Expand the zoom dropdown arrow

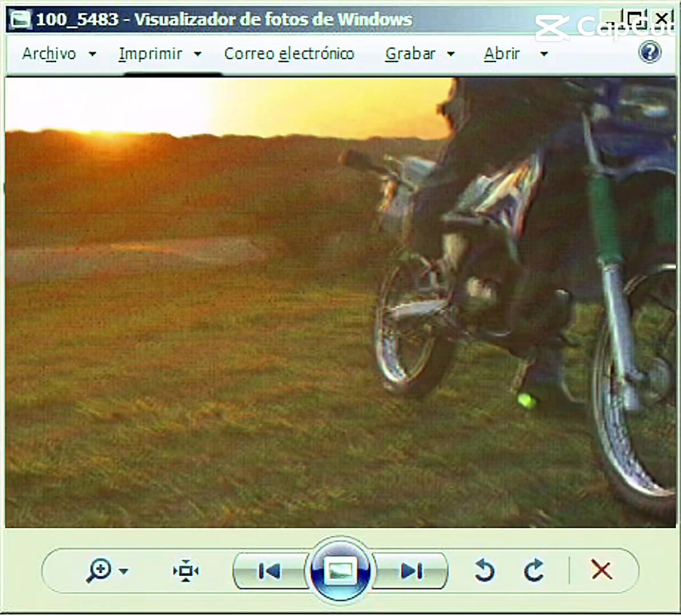click(124, 572)
